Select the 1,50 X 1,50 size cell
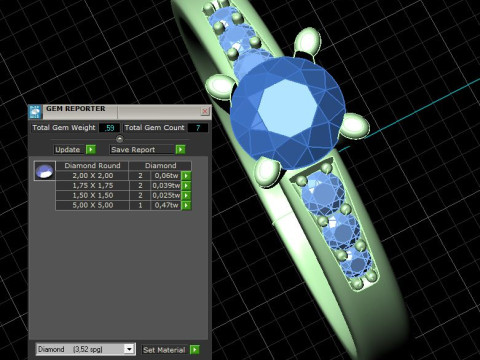The width and height of the screenshot is (480, 360). (93, 195)
